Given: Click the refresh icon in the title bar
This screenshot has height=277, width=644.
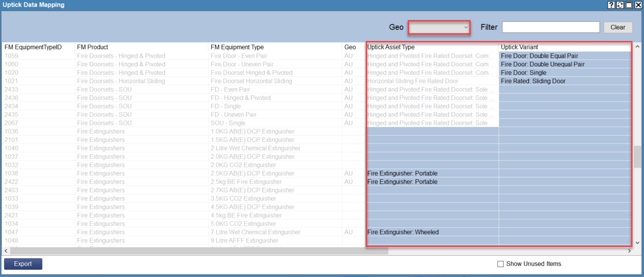Looking at the screenshot, I should tap(620, 5).
